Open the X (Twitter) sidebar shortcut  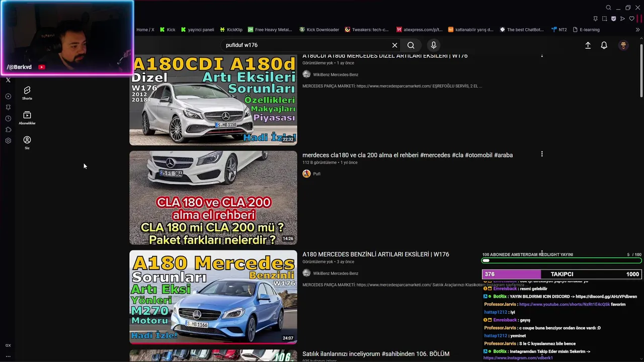[x=8, y=80]
